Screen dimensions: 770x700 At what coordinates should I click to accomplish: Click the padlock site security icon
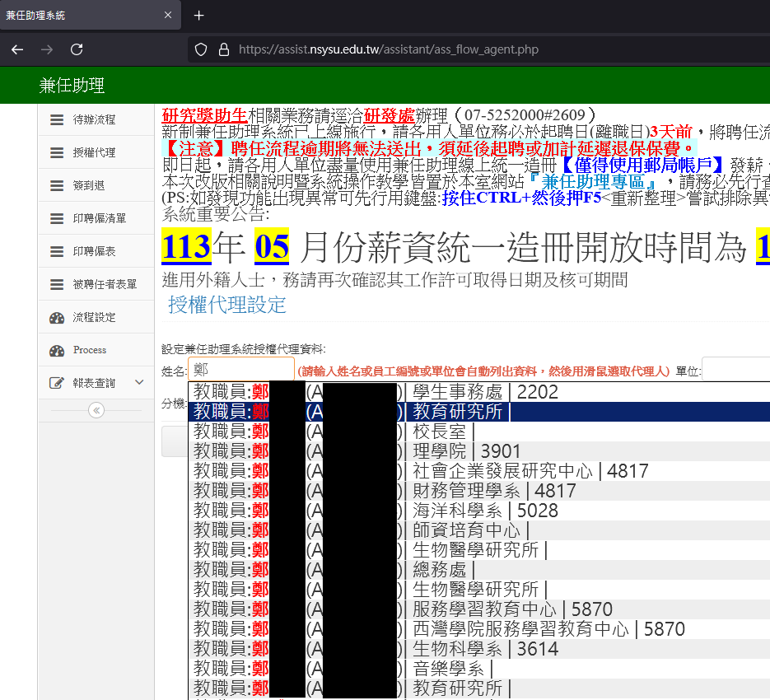click(x=224, y=49)
